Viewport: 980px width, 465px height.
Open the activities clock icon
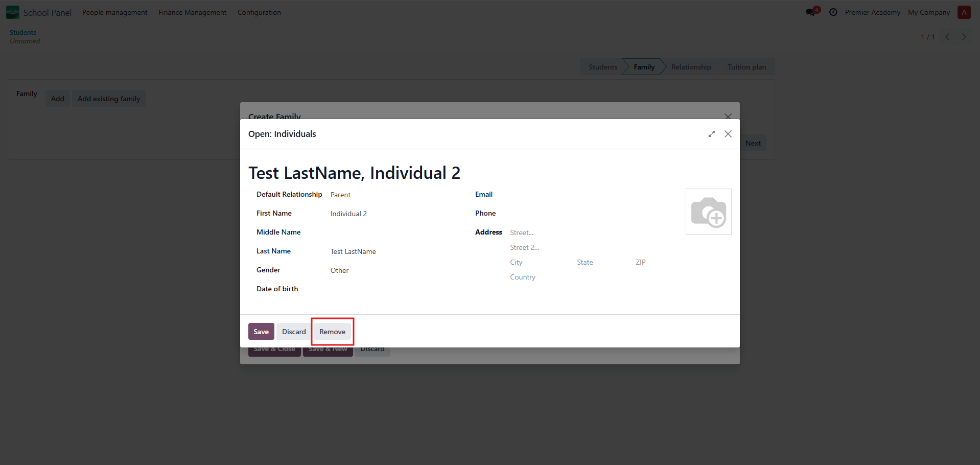(x=833, y=12)
